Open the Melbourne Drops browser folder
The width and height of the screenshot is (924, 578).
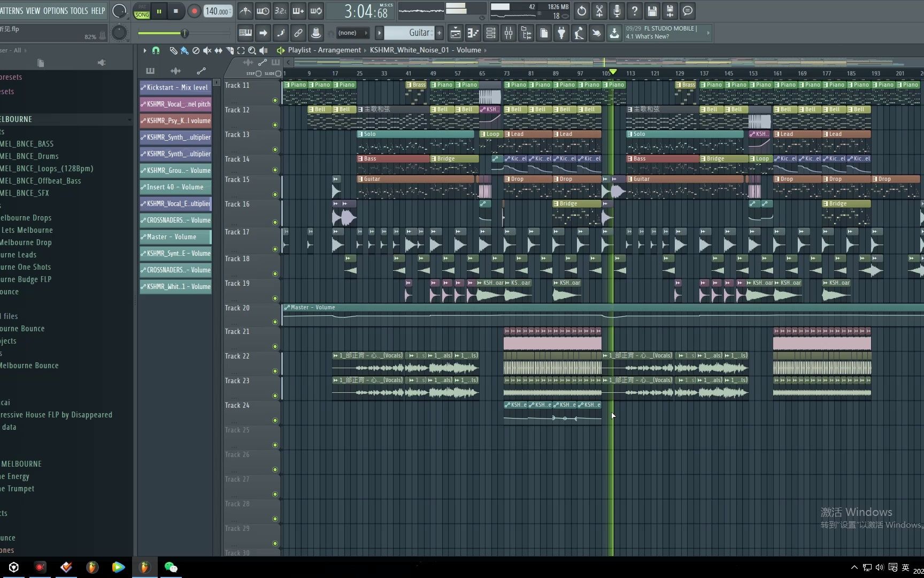(x=26, y=218)
